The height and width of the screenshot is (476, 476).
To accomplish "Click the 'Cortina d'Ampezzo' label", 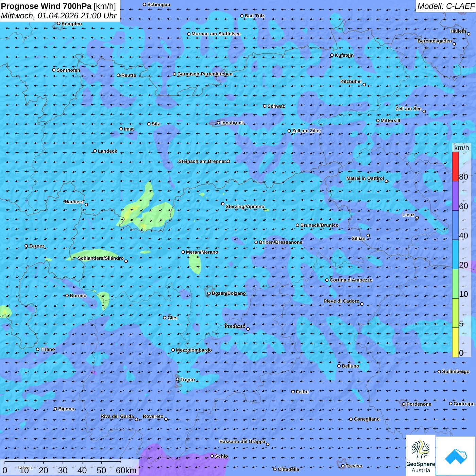I will (351, 280).
